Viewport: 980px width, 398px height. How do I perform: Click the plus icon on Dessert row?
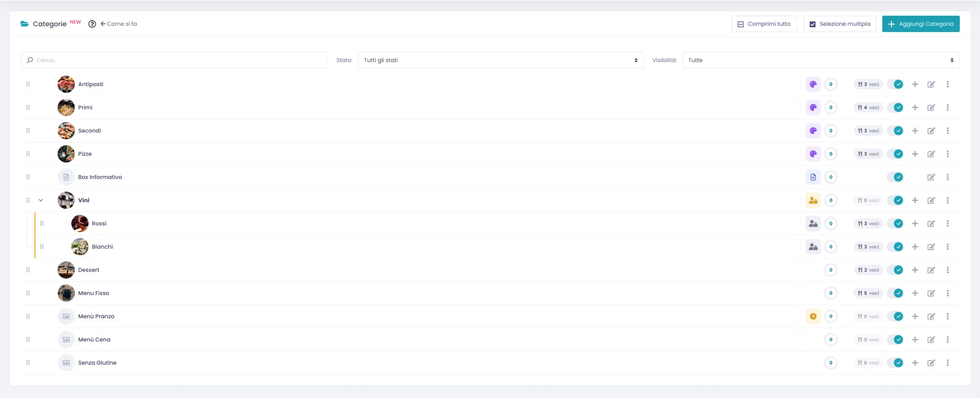click(x=915, y=270)
